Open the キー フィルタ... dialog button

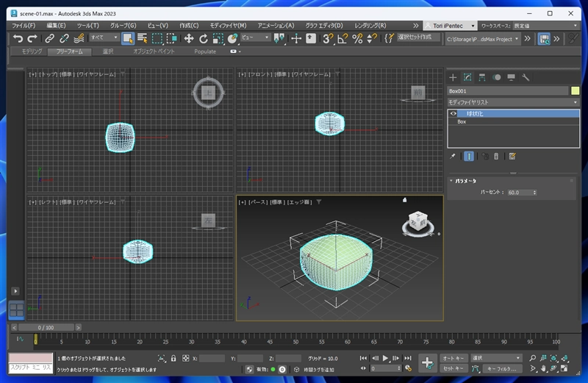pos(502,369)
